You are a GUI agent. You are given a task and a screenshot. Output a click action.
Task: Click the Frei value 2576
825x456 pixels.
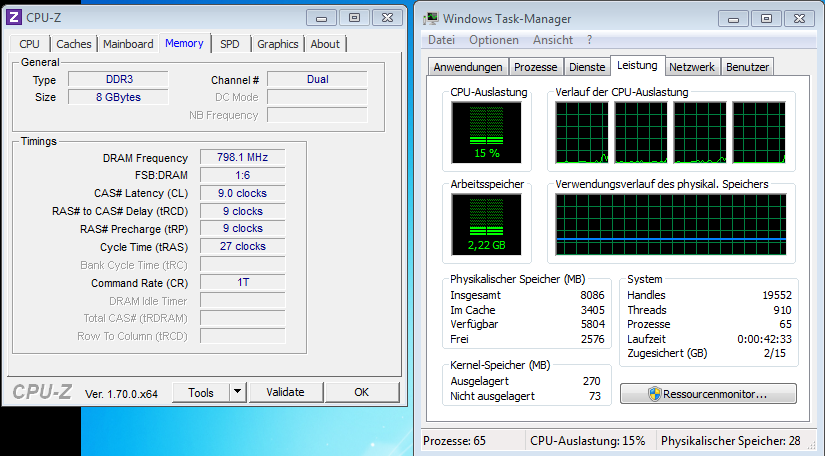[x=592, y=339]
